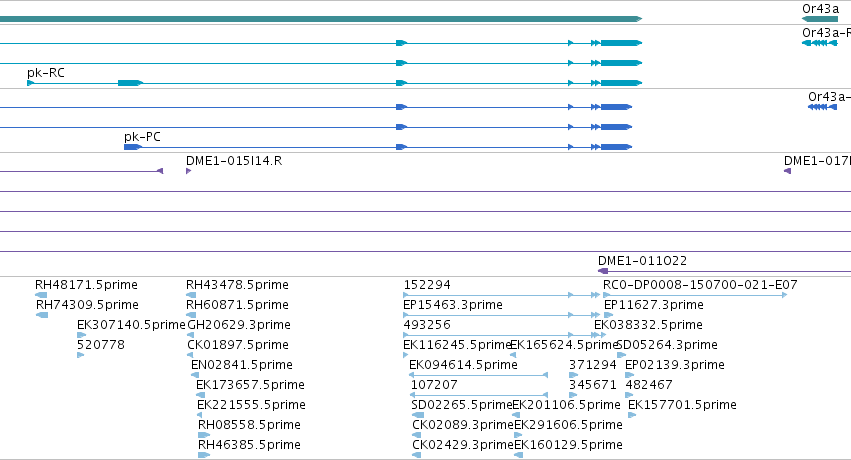Click feature 107207 label

tap(434, 385)
